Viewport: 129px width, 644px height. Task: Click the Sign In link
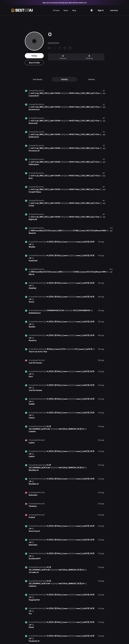pyautogui.click(x=100, y=11)
